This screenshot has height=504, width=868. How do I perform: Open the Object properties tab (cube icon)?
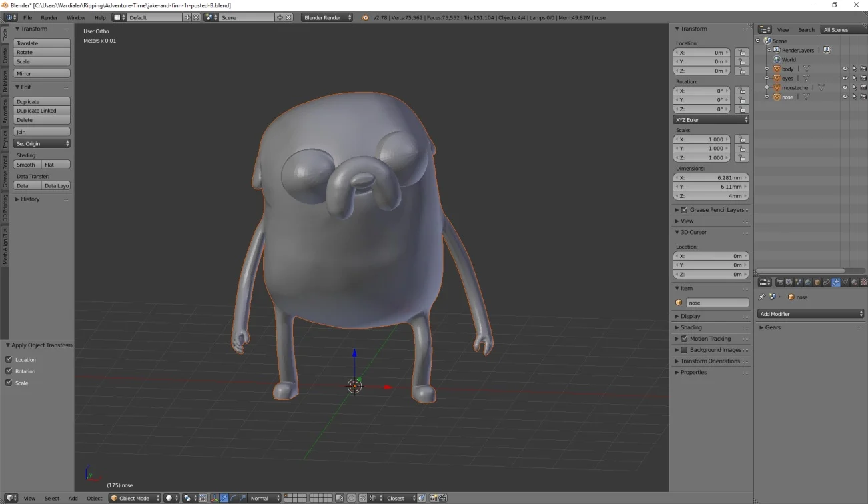pos(817,283)
